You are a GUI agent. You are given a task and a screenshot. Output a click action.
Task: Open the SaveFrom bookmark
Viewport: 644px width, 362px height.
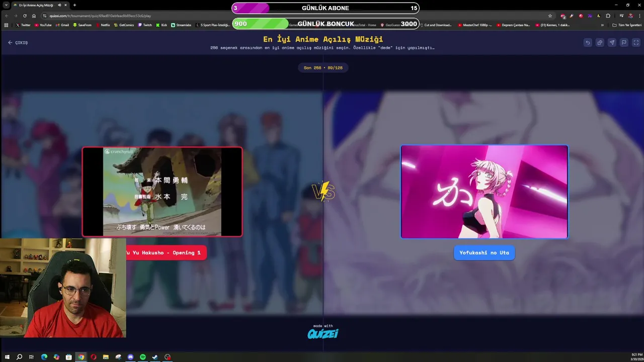point(83,25)
